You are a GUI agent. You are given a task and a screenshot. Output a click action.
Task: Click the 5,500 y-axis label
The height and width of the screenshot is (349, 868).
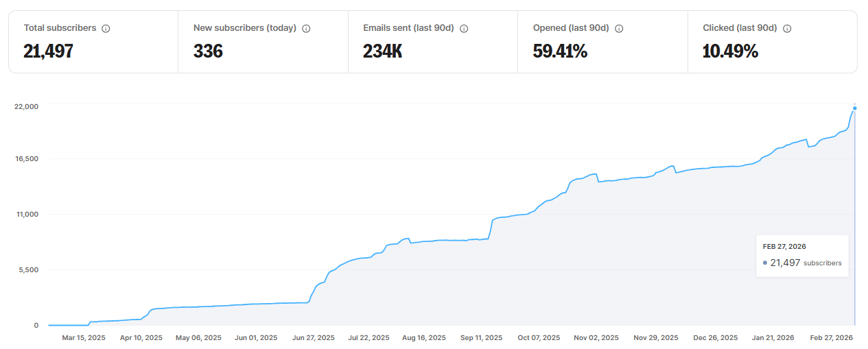point(29,269)
